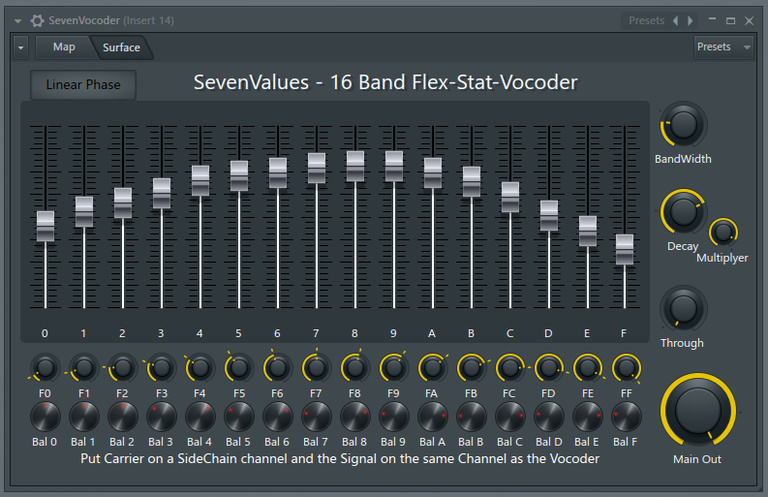Click the Multiplyer knob

723,232
